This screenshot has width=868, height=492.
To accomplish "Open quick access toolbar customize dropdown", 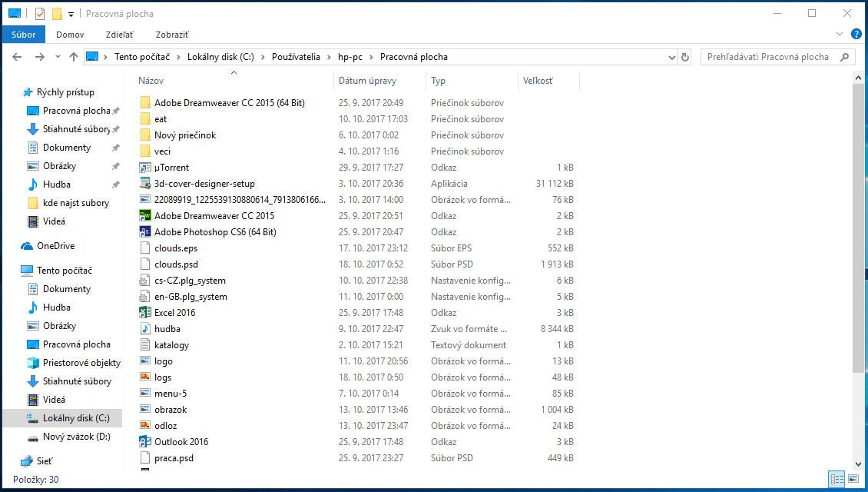I will (71, 14).
